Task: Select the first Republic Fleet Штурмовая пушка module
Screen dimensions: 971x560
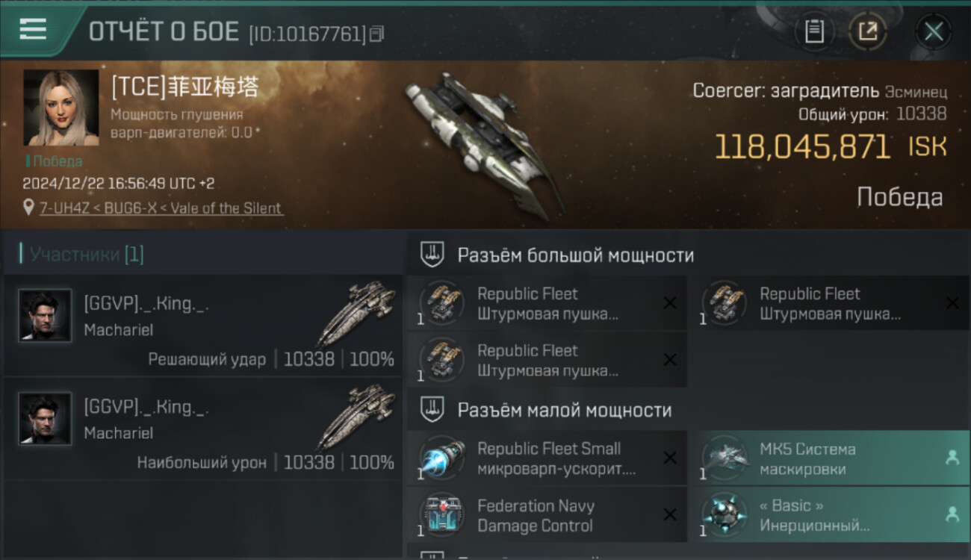Action: point(547,303)
